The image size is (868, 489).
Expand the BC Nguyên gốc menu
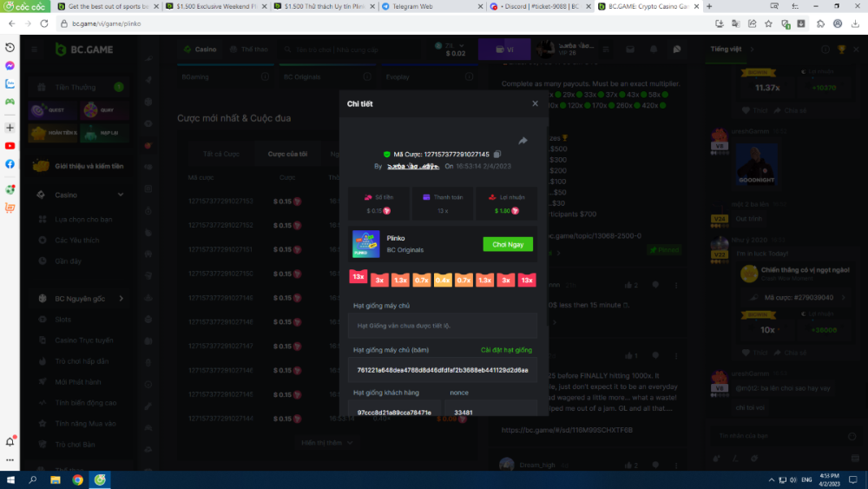(121, 299)
